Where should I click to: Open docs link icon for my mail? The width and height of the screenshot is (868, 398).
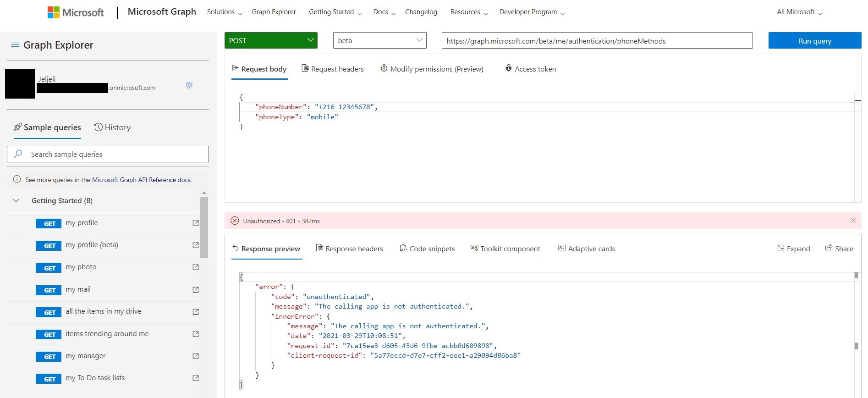coord(196,289)
